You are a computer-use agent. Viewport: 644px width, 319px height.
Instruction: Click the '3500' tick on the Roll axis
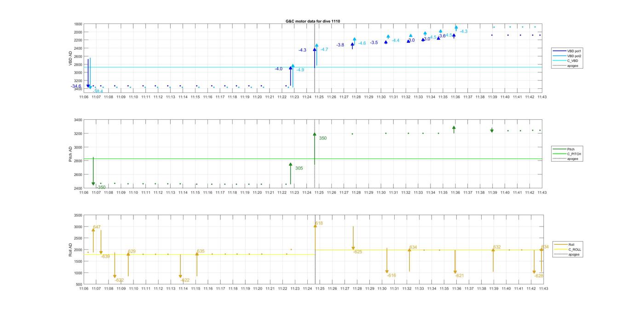click(78, 215)
